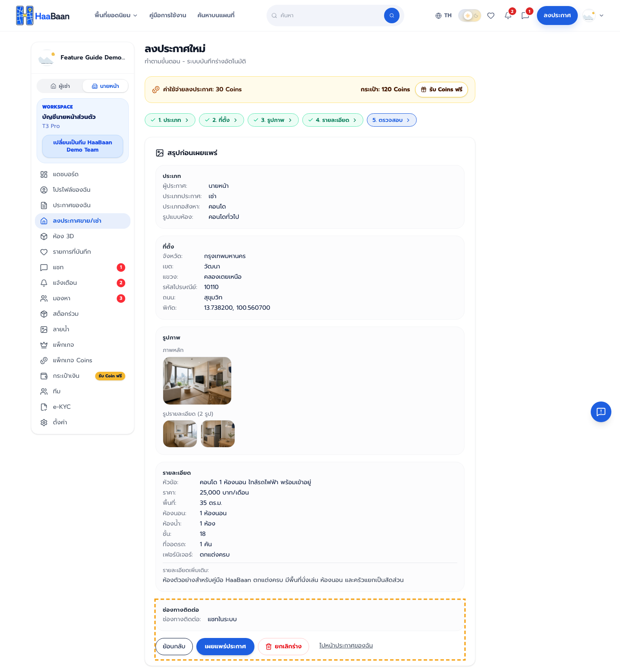This screenshot has width=620, height=672.
Task: Open the chat messages icon in header
Action: pos(525,16)
